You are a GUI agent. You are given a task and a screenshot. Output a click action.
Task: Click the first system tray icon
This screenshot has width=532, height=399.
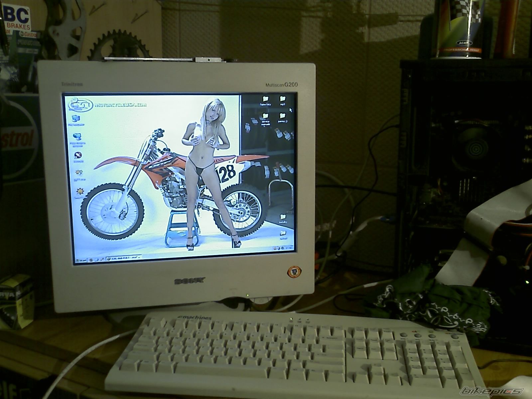pyautogui.click(x=275, y=248)
